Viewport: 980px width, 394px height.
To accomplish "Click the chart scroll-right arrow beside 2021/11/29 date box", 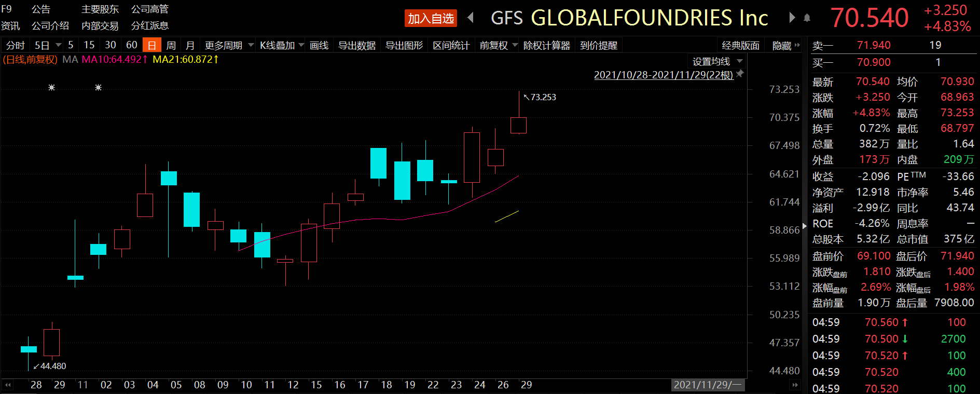I will tap(794, 385).
